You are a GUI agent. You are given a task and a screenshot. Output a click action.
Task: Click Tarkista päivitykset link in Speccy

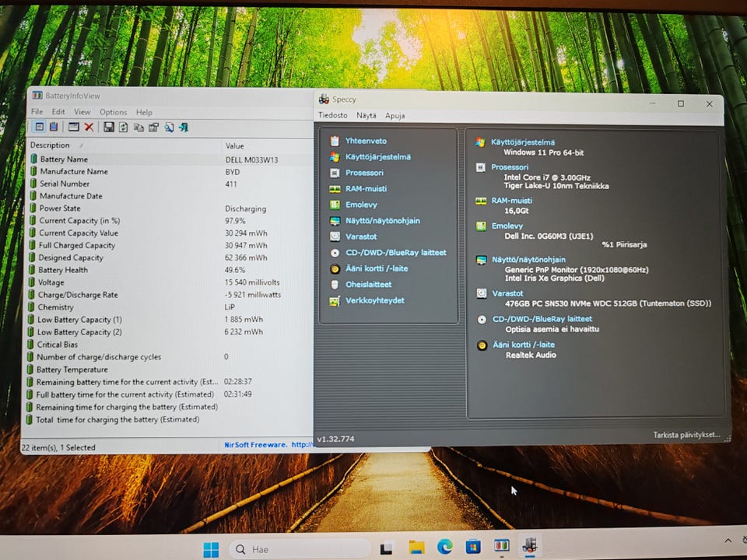(686, 435)
